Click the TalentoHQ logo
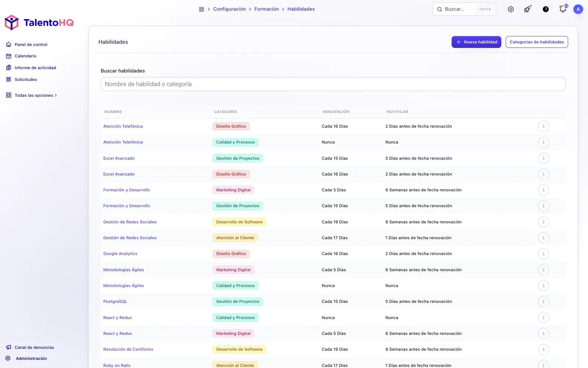 click(x=39, y=22)
